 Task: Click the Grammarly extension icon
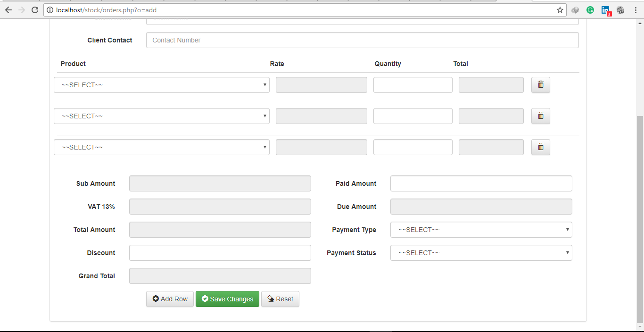pyautogui.click(x=590, y=9)
